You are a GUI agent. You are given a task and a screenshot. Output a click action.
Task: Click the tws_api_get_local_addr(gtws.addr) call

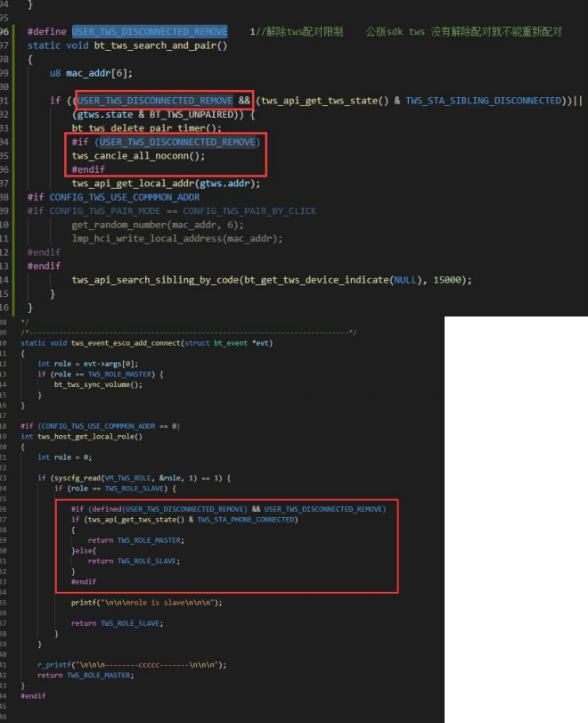pyautogui.click(x=166, y=184)
